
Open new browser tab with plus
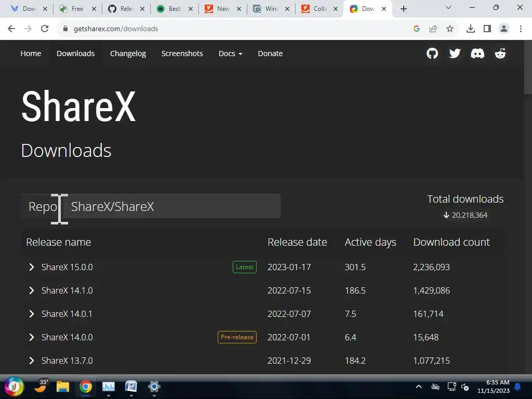tap(403, 9)
